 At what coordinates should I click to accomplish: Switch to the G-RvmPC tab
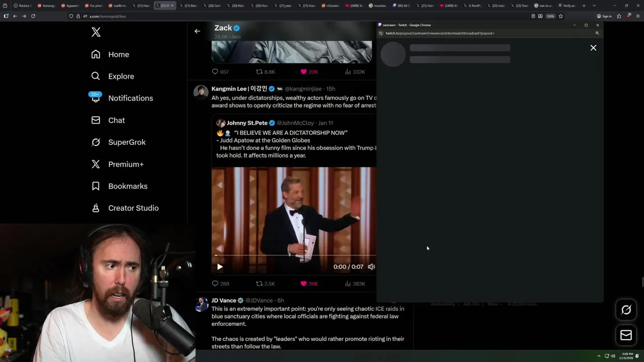tap(472, 6)
